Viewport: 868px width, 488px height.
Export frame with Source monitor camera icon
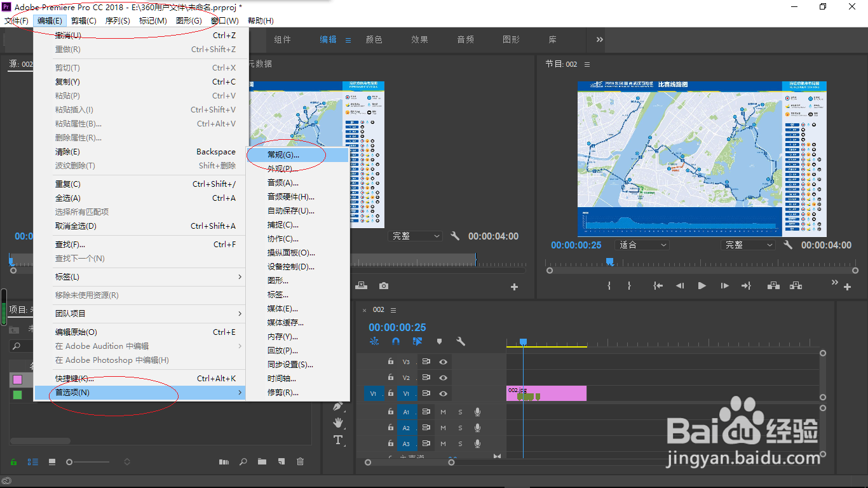384,286
